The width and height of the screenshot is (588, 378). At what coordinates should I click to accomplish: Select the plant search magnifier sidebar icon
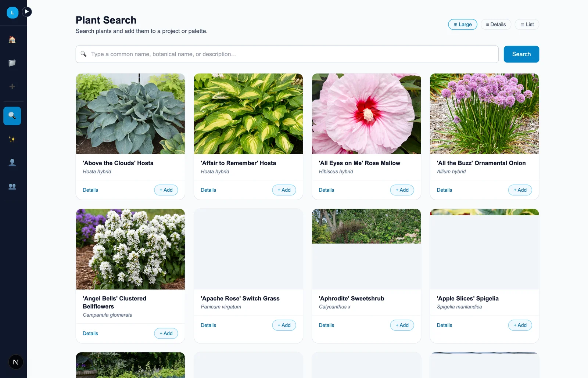pos(12,116)
